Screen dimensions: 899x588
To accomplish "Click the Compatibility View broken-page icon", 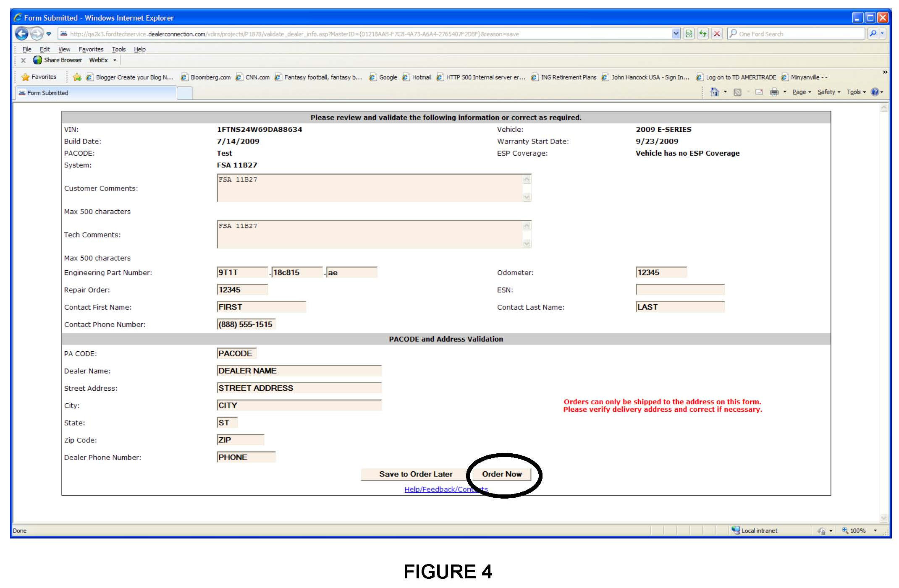I will click(x=689, y=34).
